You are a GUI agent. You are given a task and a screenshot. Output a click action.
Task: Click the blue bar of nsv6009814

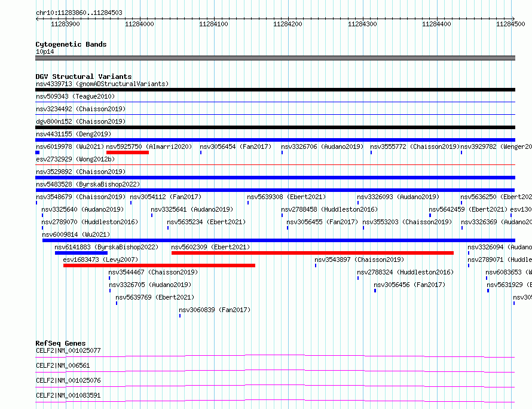point(279,240)
